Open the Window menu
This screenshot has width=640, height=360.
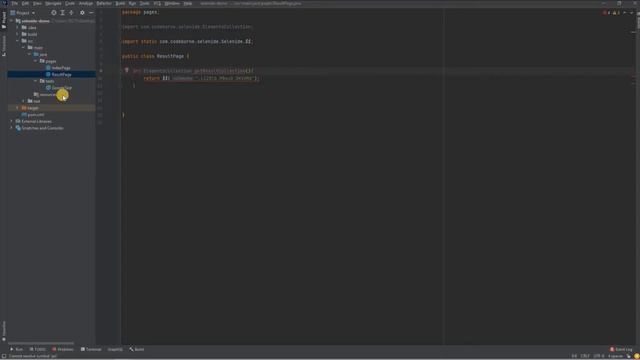coord(172,3)
